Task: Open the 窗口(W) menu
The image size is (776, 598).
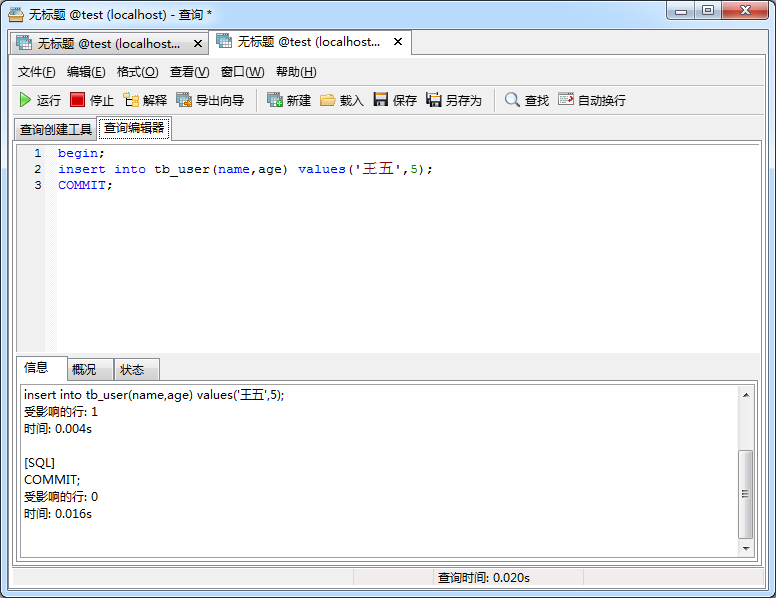Action: [x=242, y=72]
